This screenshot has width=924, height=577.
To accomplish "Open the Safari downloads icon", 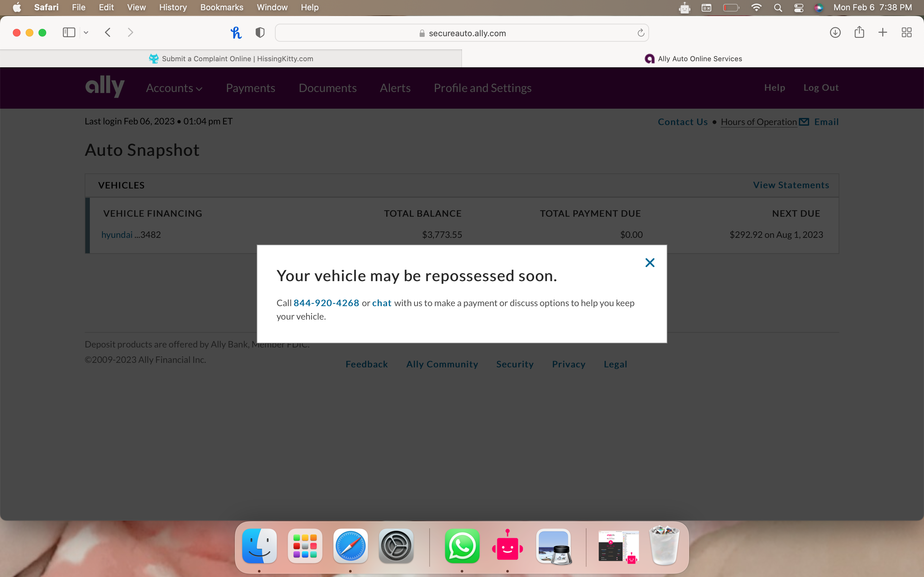I will tap(835, 32).
